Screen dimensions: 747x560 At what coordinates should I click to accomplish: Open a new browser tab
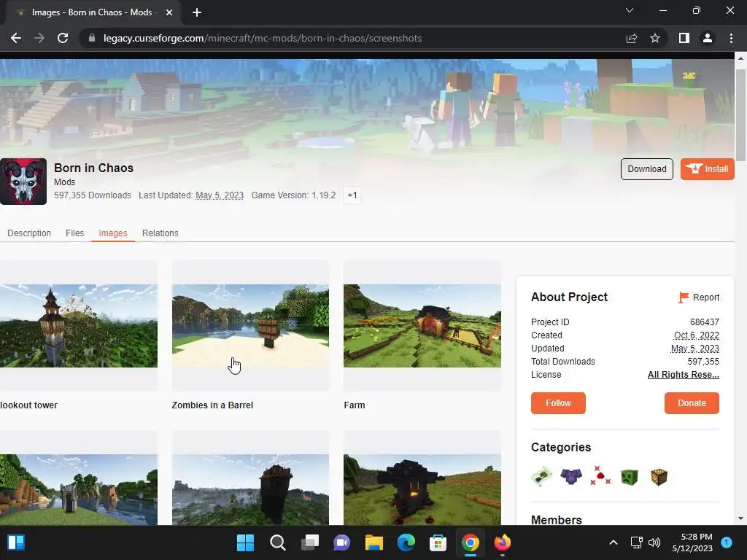pyautogui.click(x=197, y=12)
